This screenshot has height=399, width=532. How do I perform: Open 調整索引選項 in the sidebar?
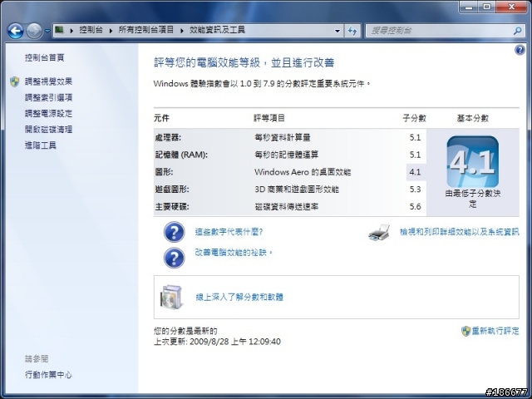click(x=48, y=97)
